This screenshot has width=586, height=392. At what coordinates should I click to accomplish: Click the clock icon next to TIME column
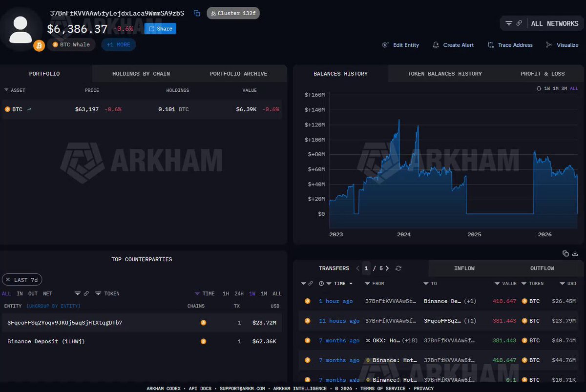click(x=321, y=284)
